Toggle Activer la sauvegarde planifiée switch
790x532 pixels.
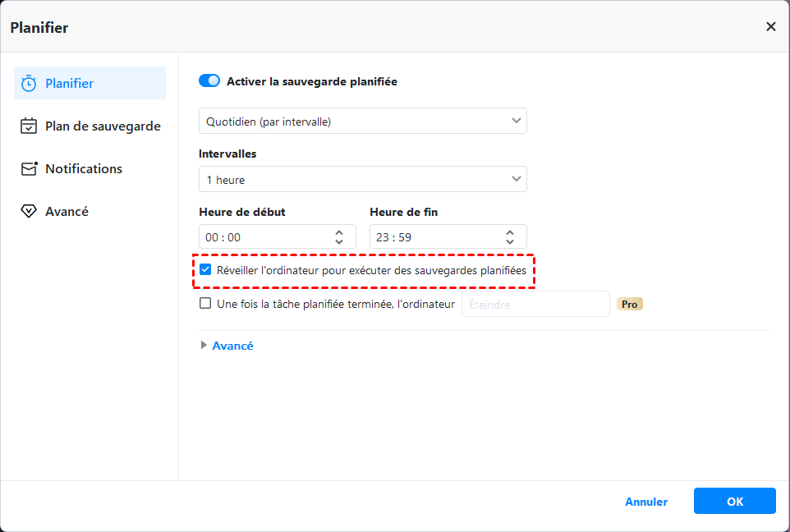pyautogui.click(x=209, y=81)
